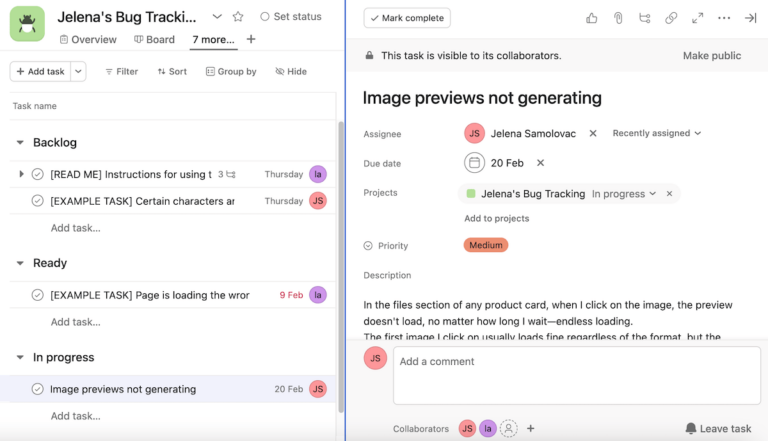Image resolution: width=768 pixels, height=441 pixels.
Task: Toggle completion of 'Page is loading' example task
Action: (37, 295)
